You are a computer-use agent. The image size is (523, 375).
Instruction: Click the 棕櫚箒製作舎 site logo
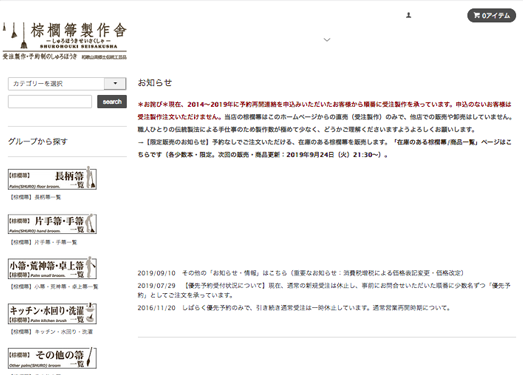65,41
